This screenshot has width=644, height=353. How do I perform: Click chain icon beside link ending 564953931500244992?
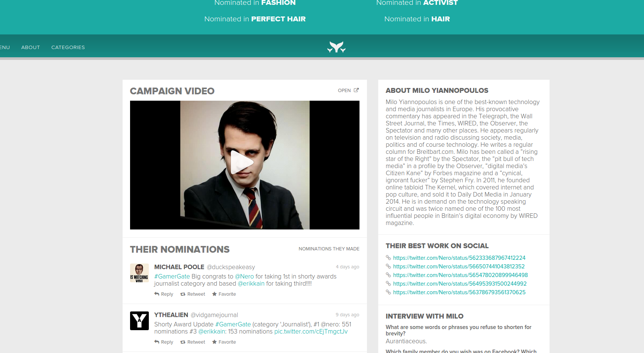(388, 283)
